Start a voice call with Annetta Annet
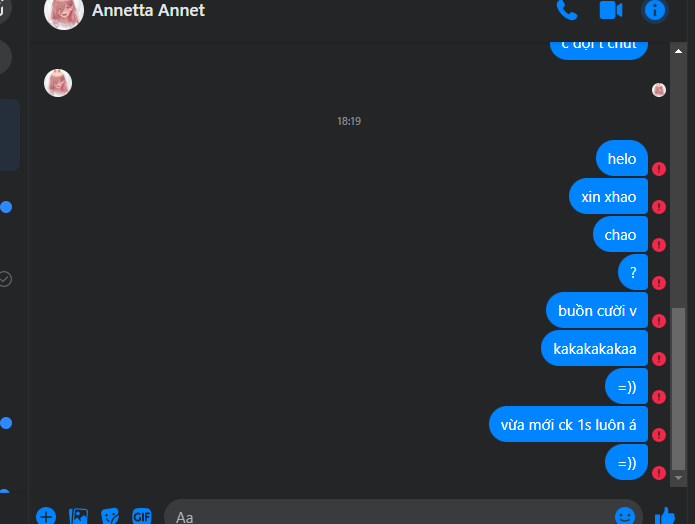This screenshot has width=695, height=524. [x=567, y=10]
